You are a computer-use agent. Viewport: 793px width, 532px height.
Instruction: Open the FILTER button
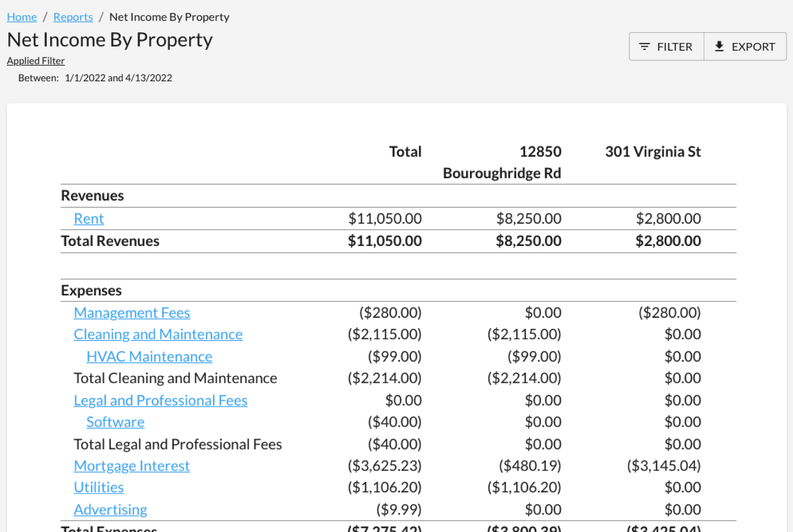tap(666, 47)
